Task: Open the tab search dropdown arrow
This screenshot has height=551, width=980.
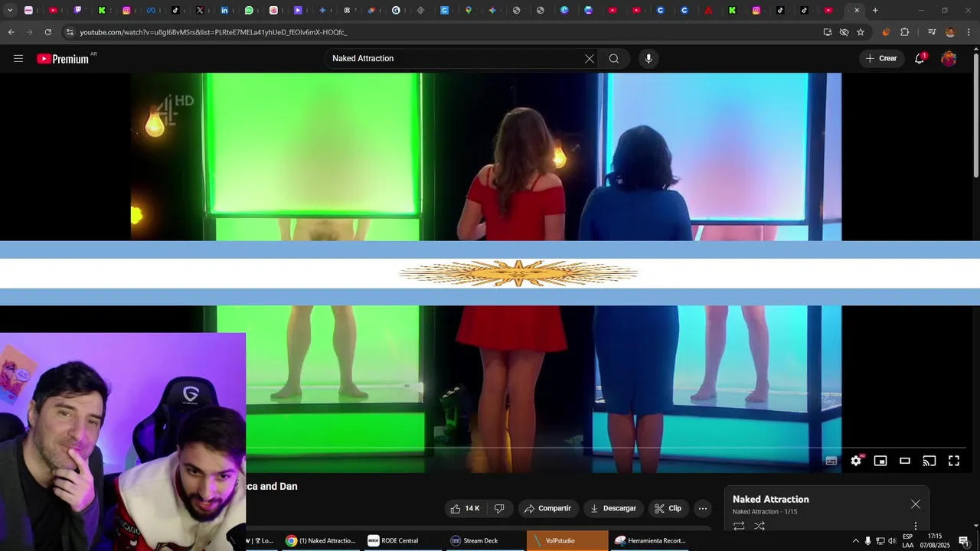Action: (10, 10)
